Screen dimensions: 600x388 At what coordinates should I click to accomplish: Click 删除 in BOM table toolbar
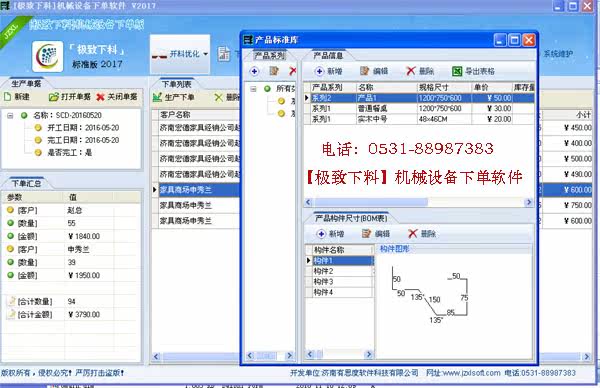[422, 234]
